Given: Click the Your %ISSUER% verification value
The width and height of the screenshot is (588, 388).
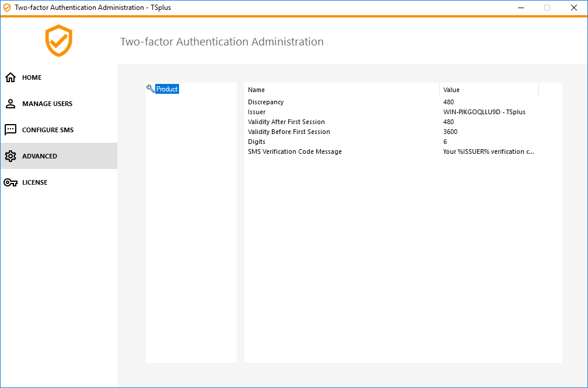Looking at the screenshot, I should pyautogui.click(x=489, y=151).
